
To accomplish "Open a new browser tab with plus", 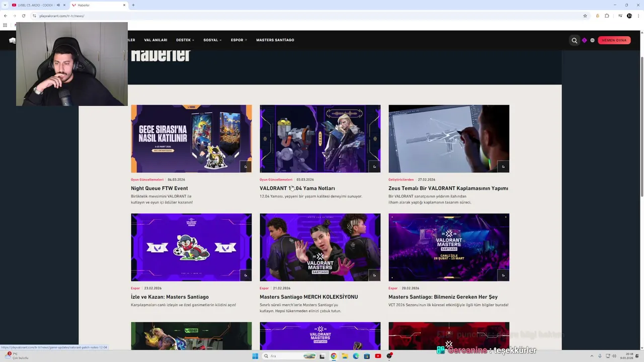I will point(133,5).
